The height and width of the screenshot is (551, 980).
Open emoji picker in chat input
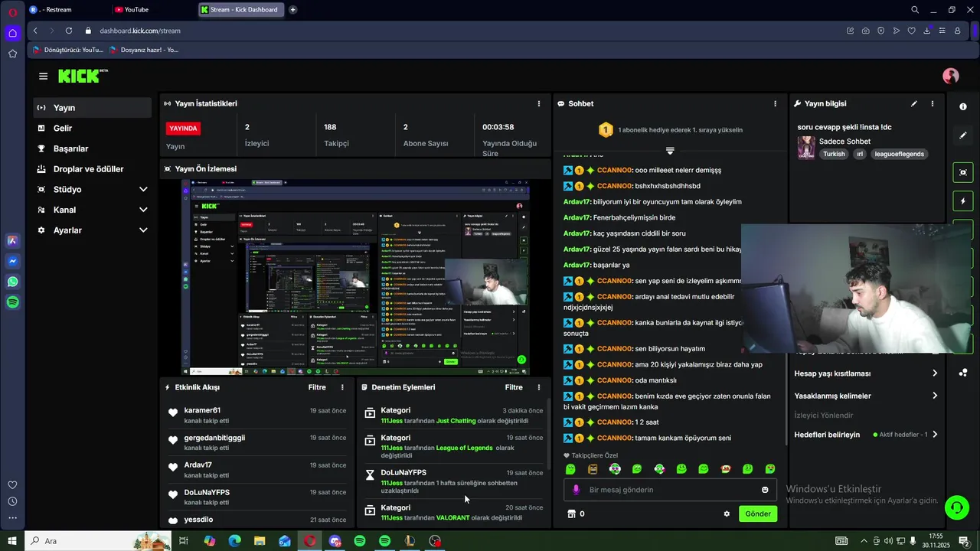click(765, 490)
